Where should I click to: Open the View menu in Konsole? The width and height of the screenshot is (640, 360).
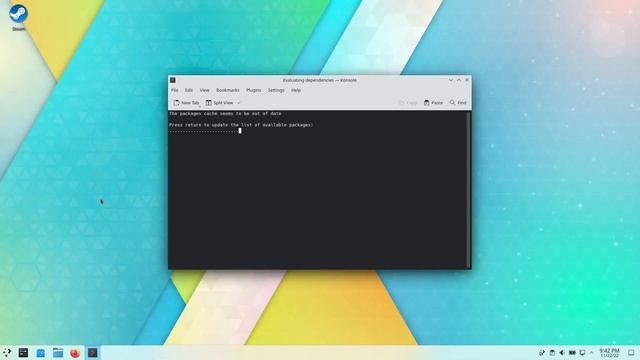[x=204, y=90]
